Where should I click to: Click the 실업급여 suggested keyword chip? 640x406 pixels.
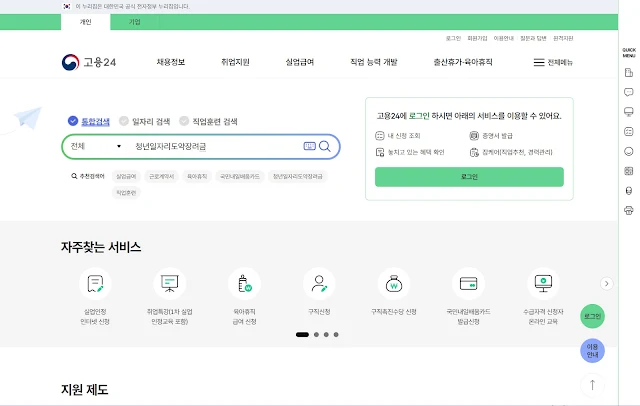126,176
